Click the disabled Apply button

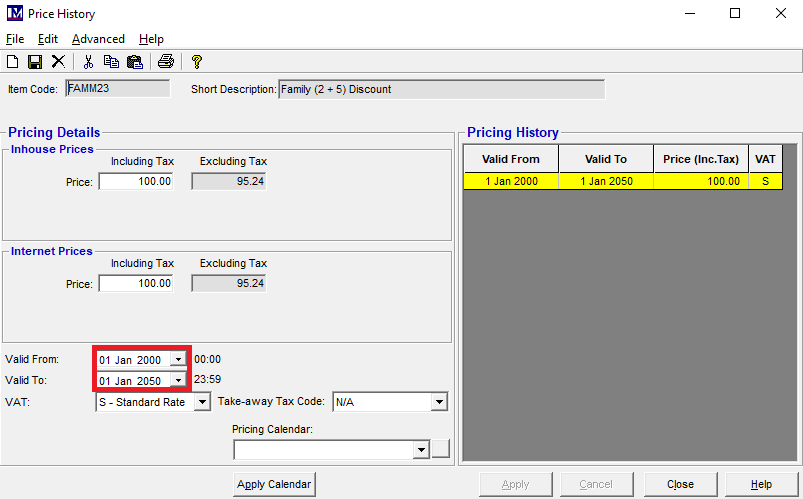pyautogui.click(x=515, y=484)
